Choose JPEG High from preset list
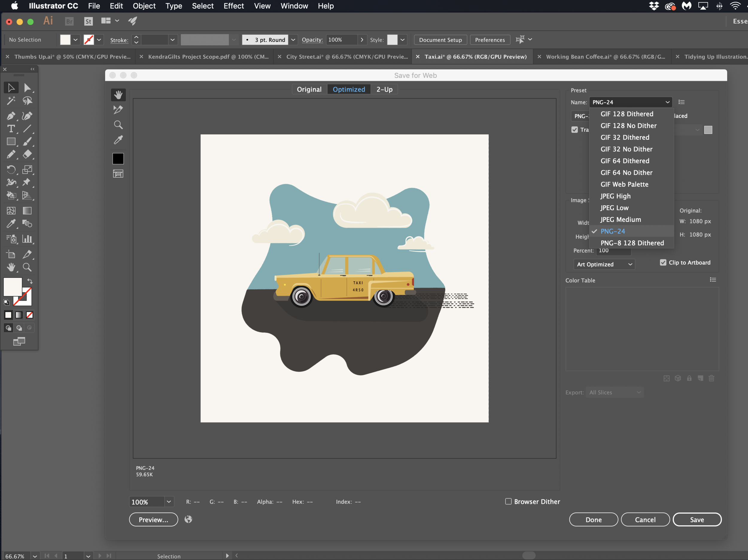748x560 pixels. [x=615, y=196]
